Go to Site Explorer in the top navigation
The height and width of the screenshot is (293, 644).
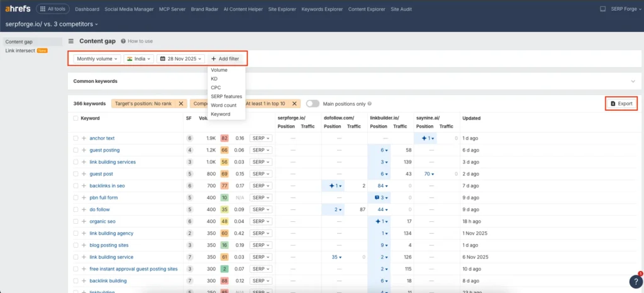[x=282, y=9]
